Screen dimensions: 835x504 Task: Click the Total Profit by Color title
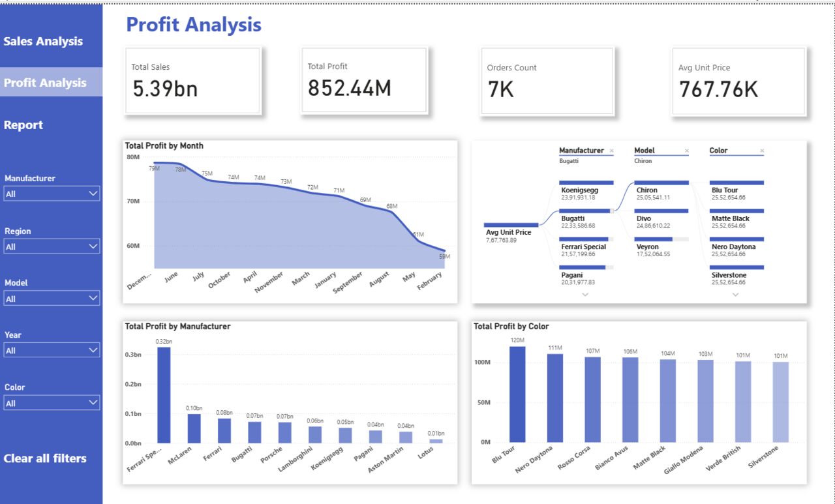point(511,326)
